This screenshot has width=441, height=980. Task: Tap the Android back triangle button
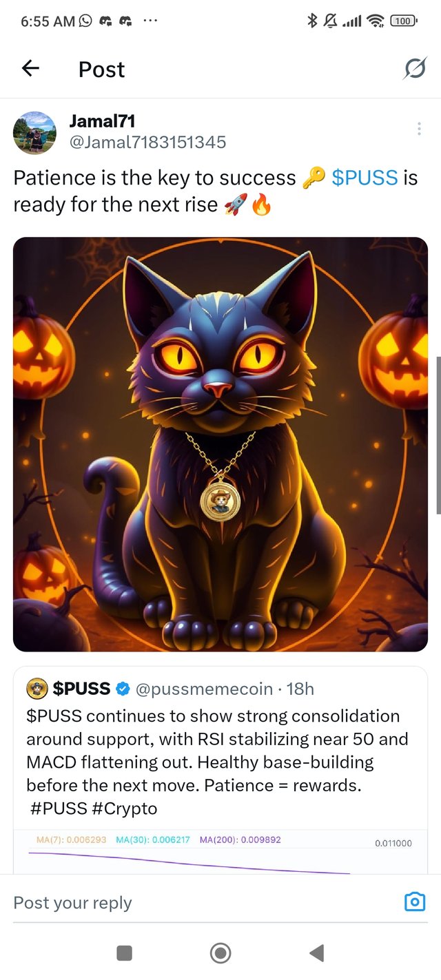pos(316,953)
